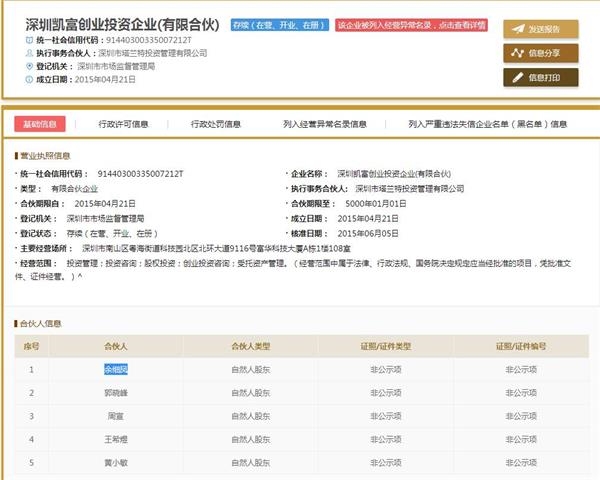Select partner 王希煜 in the table
Viewport: 600px width, 480px height.
click(117, 438)
